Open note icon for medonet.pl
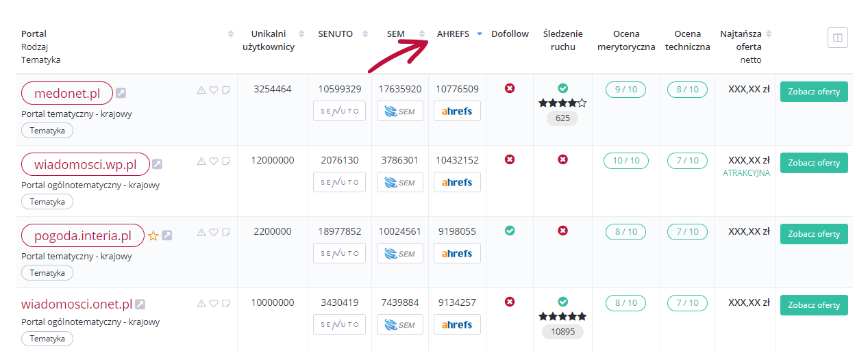 tap(226, 90)
